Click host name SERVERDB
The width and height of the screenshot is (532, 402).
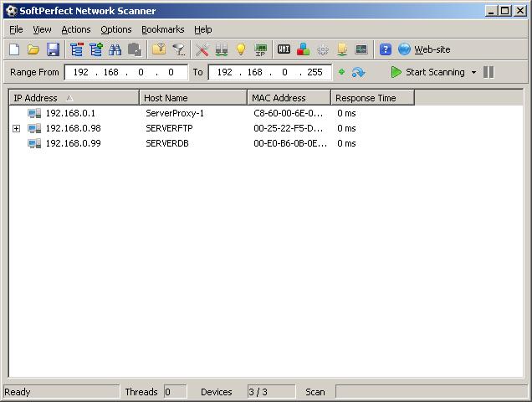pyautogui.click(x=167, y=143)
